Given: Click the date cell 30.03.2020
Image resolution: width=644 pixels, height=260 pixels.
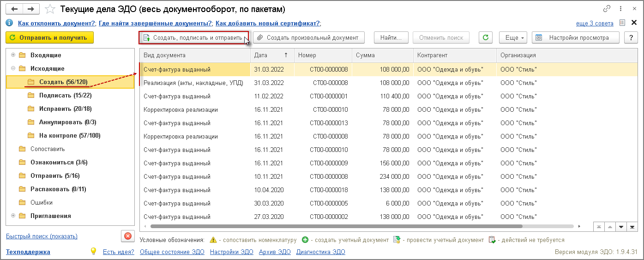Looking at the screenshot, I should point(272,203).
